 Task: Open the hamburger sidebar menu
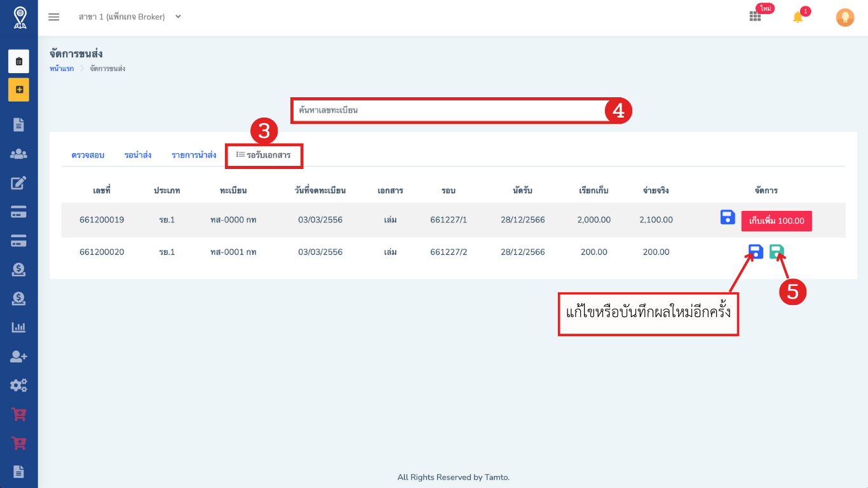point(54,17)
